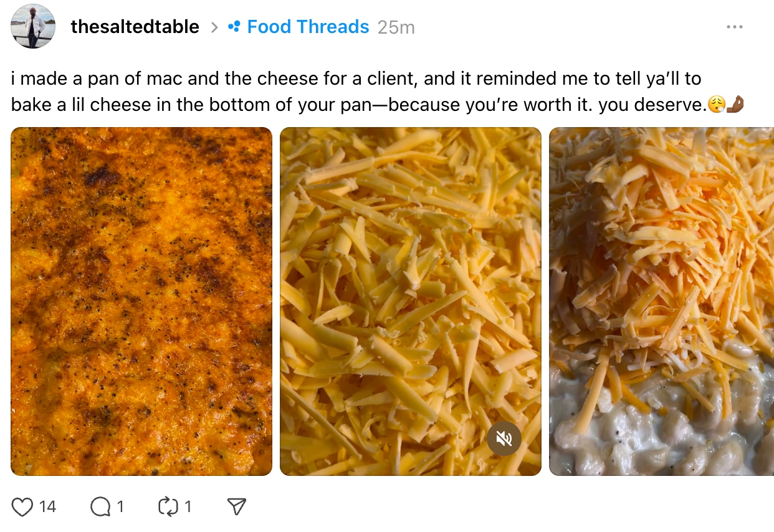Click the repost count beside repost icon
Screen dimensions: 774x532
(x=188, y=507)
